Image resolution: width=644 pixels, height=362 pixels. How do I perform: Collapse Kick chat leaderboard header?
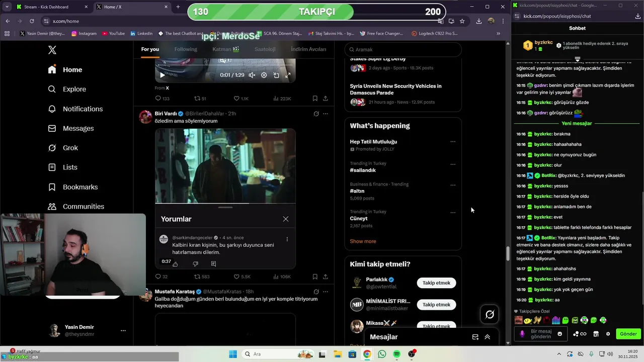[x=578, y=60]
